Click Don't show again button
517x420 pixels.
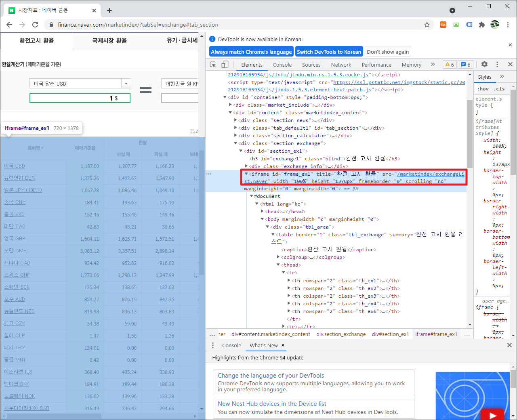388,52
